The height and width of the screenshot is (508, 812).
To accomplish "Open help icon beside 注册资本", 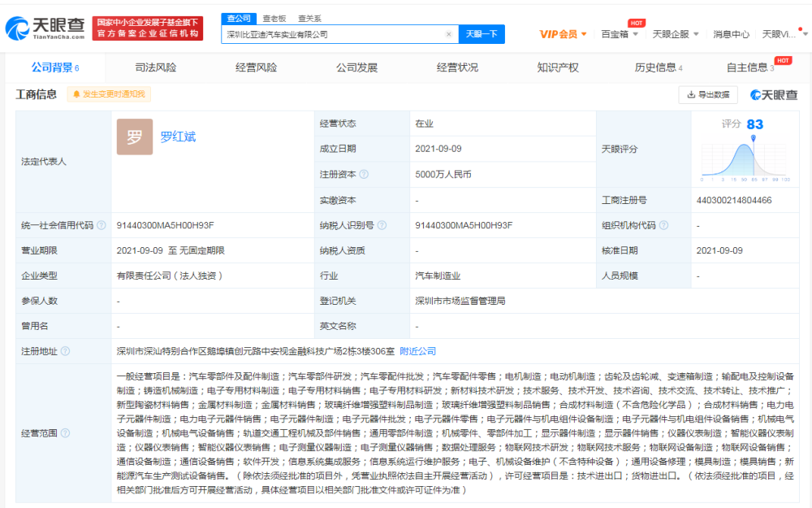I will (364, 174).
